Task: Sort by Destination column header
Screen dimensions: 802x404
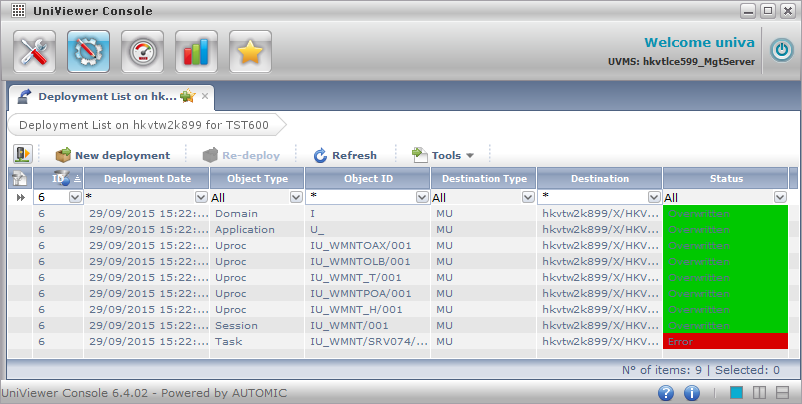Action: [x=599, y=178]
